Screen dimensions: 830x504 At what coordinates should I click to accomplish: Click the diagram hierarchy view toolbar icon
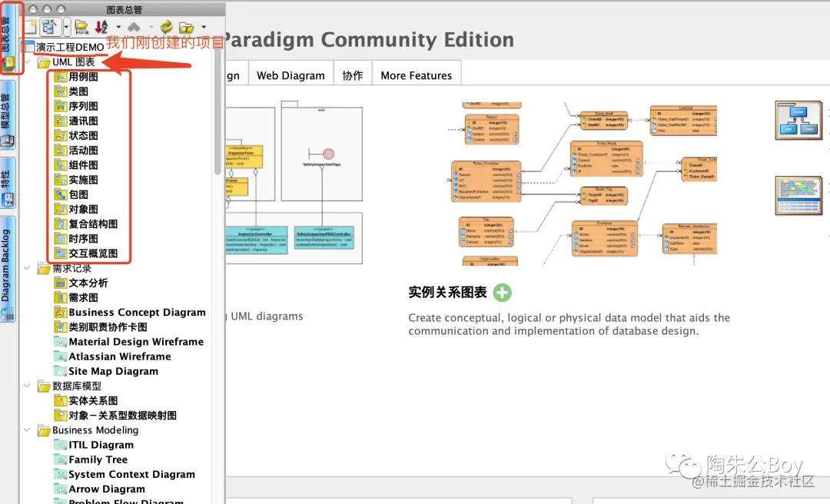(50, 26)
